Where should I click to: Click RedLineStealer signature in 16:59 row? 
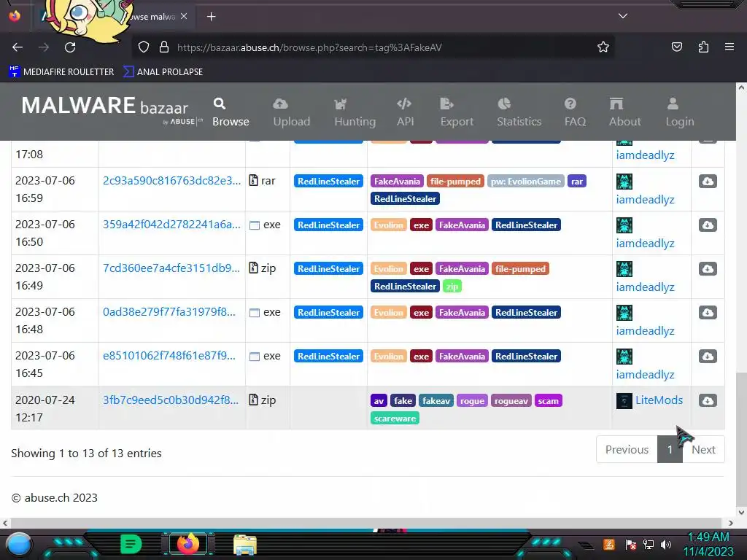coord(328,181)
